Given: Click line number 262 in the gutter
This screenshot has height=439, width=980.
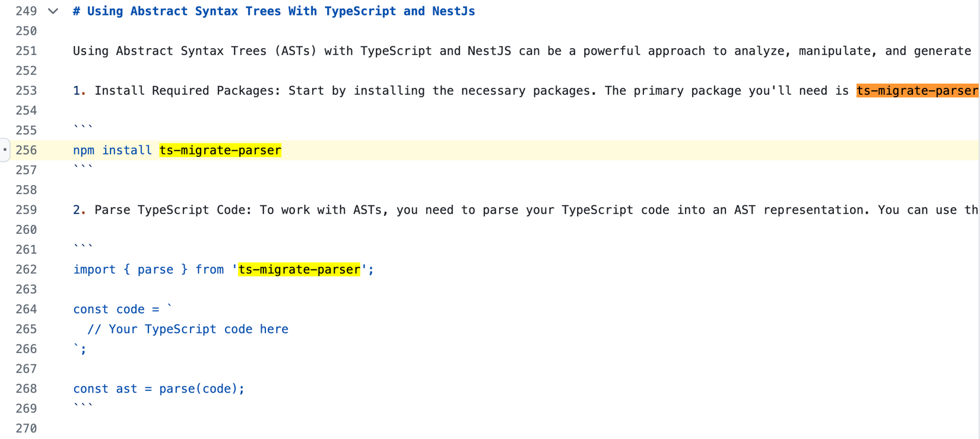Looking at the screenshot, I should pos(26,269).
